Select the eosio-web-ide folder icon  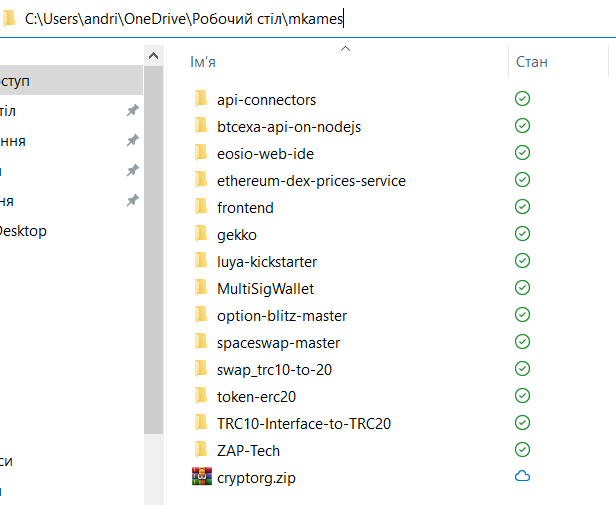click(x=201, y=152)
